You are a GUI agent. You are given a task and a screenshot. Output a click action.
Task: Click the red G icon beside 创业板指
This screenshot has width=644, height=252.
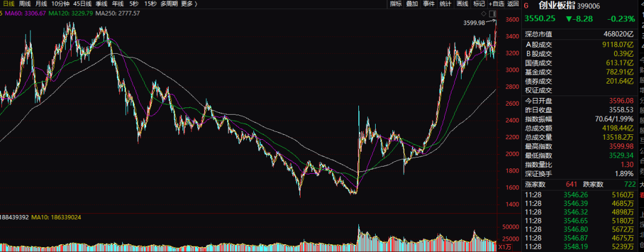pyautogui.click(x=525, y=5)
